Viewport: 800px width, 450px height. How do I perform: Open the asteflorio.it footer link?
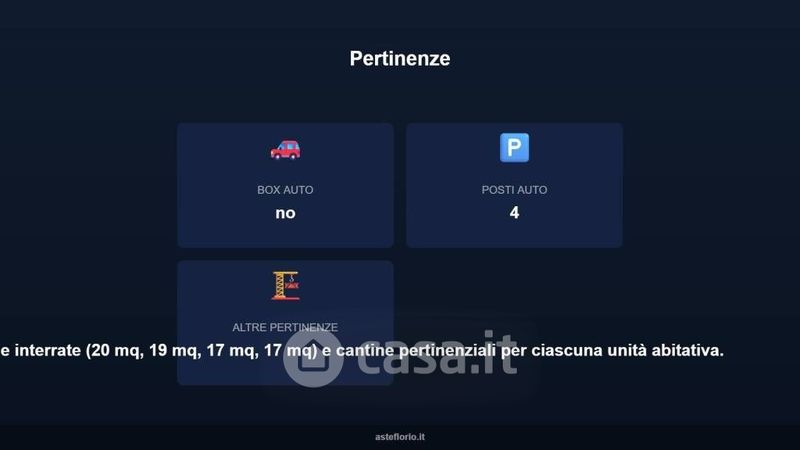click(x=400, y=437)
